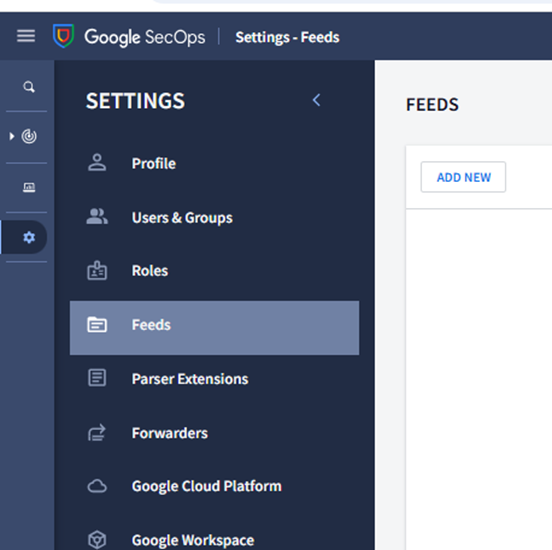Click the Google SecOps shield logo
The image size is (552, 550).
point(63,36)
